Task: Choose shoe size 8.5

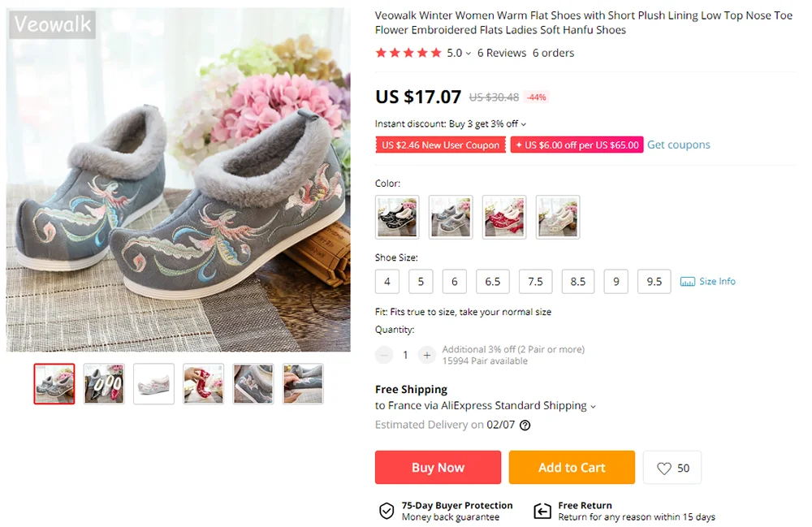Action: coord(578,282)
